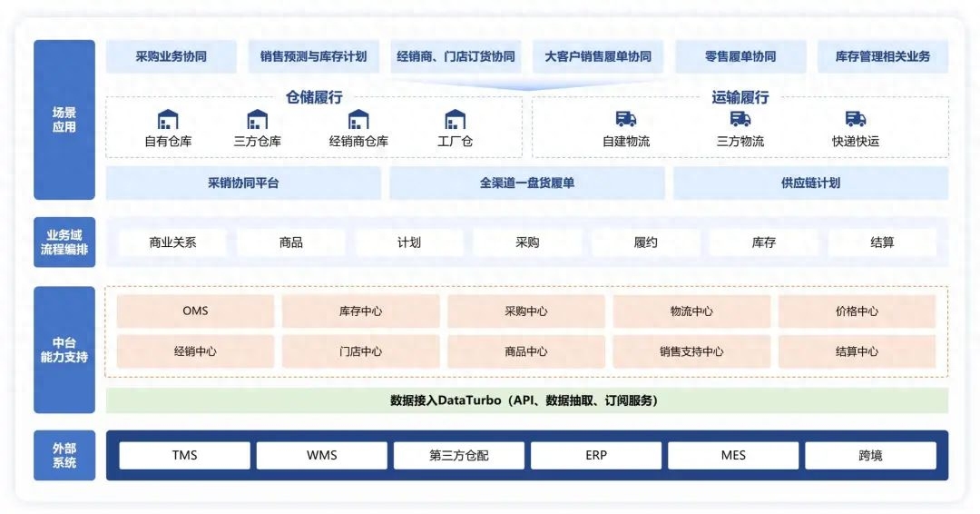The image size is (980, 514).
Task: Click the 三方物流 text label
Action: [740, 142]
